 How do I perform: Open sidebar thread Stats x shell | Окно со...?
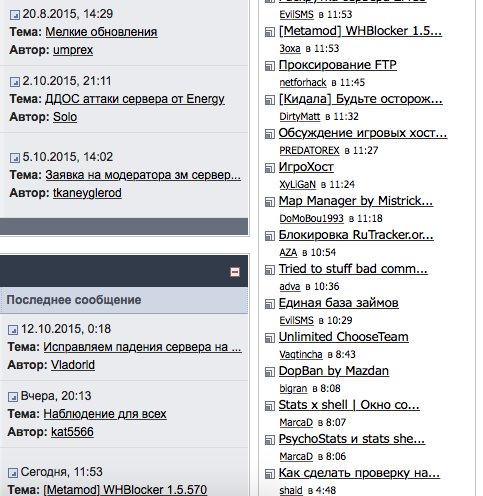(349, 405)
